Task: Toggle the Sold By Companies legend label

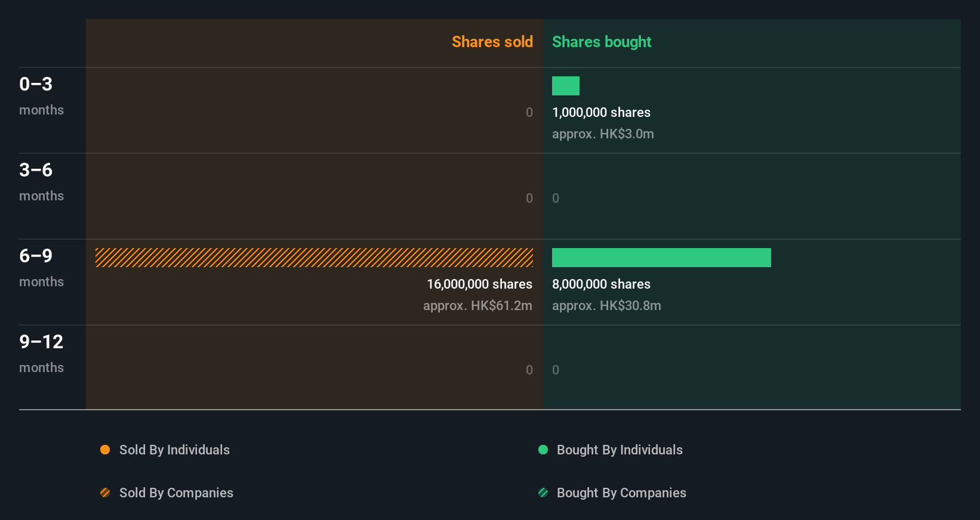Action: point(176,493)
